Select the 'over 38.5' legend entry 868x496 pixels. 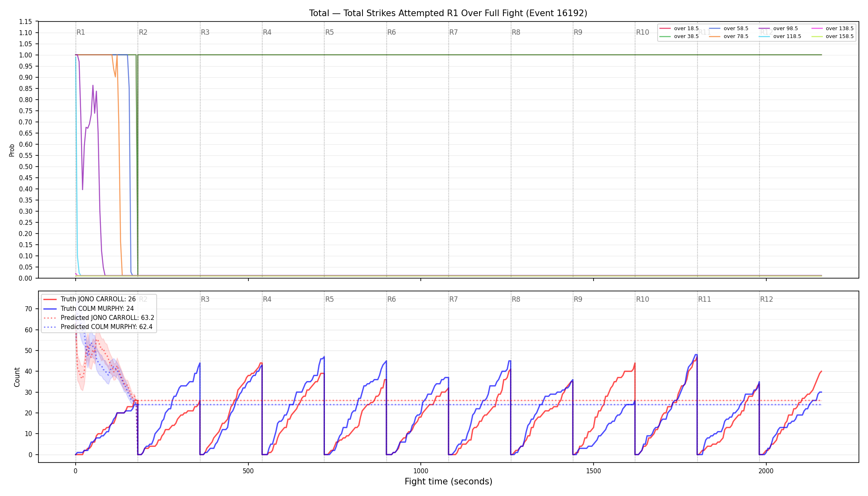click(x=679, y=36)
